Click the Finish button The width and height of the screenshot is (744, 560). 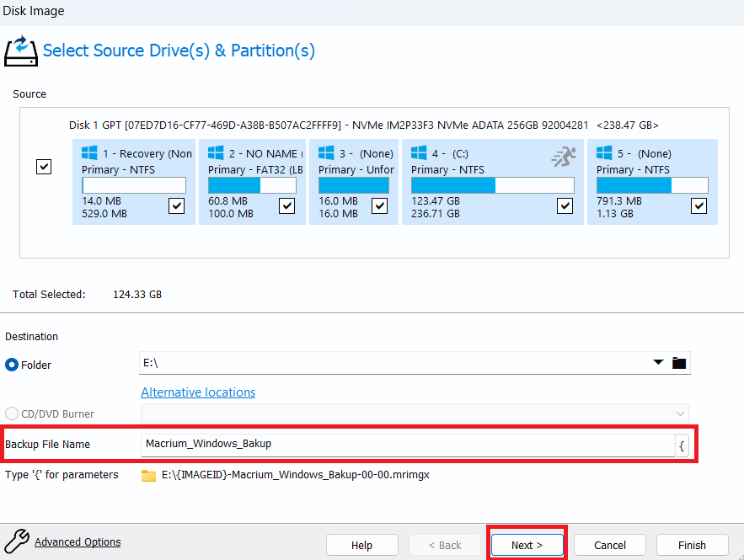693,545
